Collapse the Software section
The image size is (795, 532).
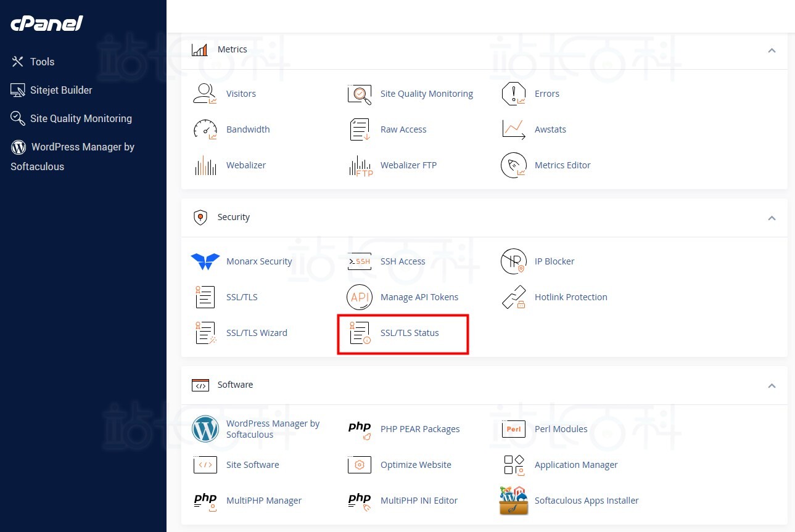coord(772,385)
